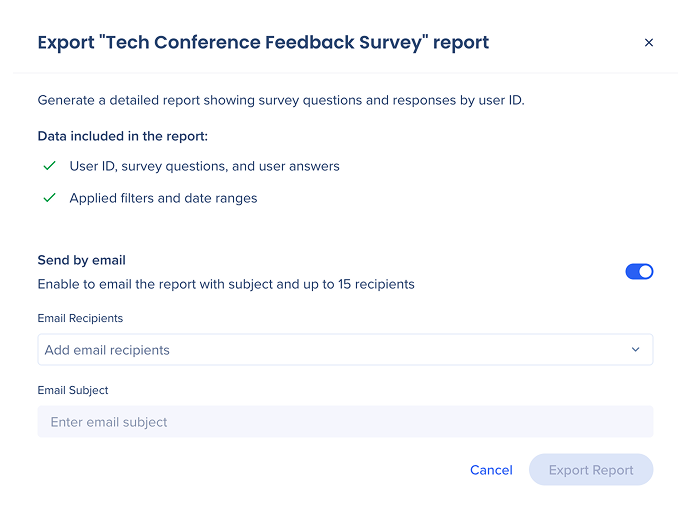The height and width of the screenshot is (505, 678).
Task: Click "User ID, survey questions, and user answers" text
Action: 204,166
